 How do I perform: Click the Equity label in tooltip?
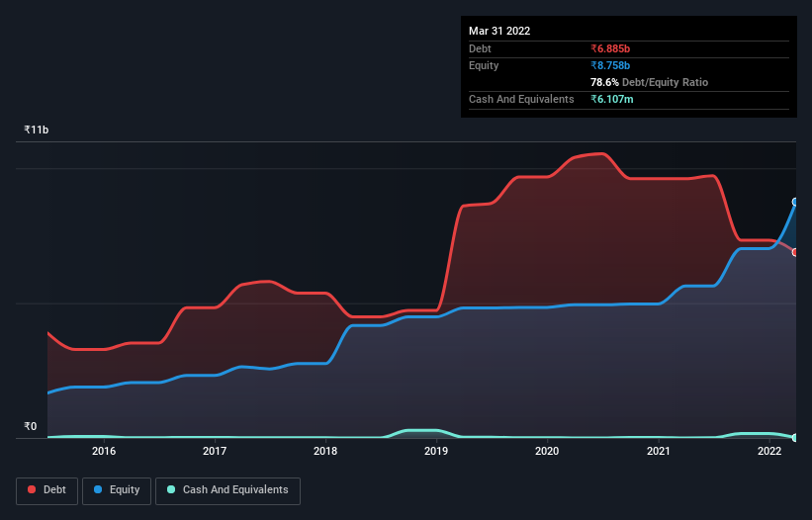[484, 65]
